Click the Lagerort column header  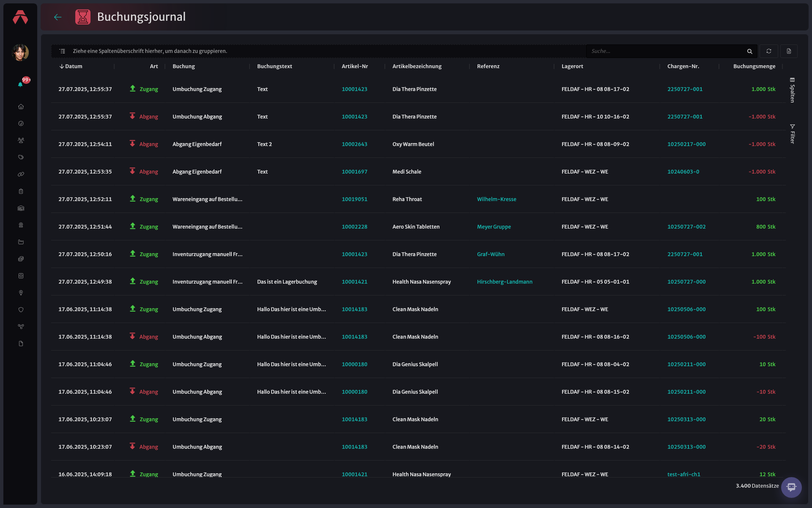click(x=572, y=66)
